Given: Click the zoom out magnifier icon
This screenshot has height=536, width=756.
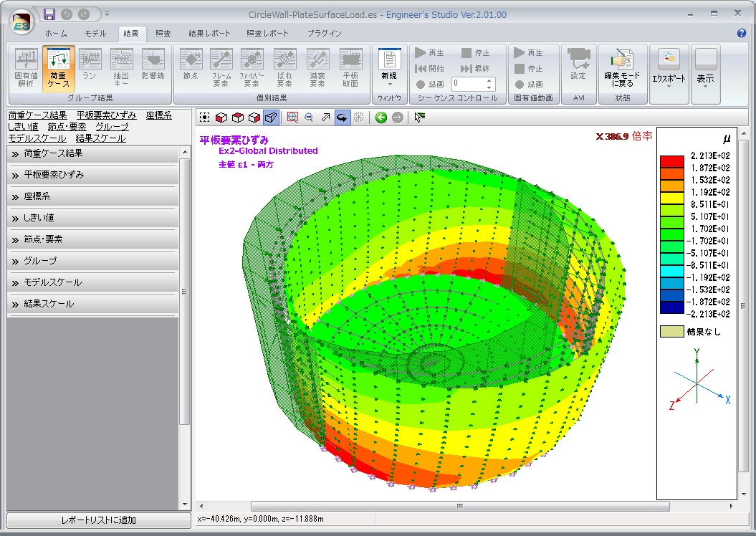Looking at the screenshot, I should coord(309,118).
